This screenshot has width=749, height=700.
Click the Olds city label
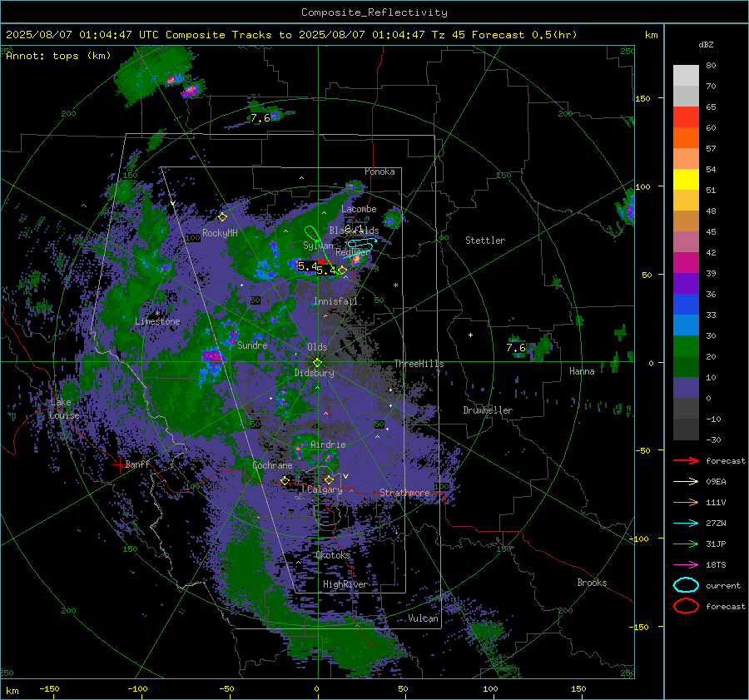click(317, 347)
